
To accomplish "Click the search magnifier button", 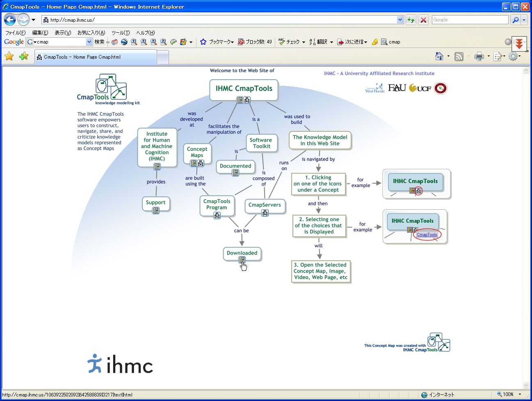I will [x=515, y=20].
